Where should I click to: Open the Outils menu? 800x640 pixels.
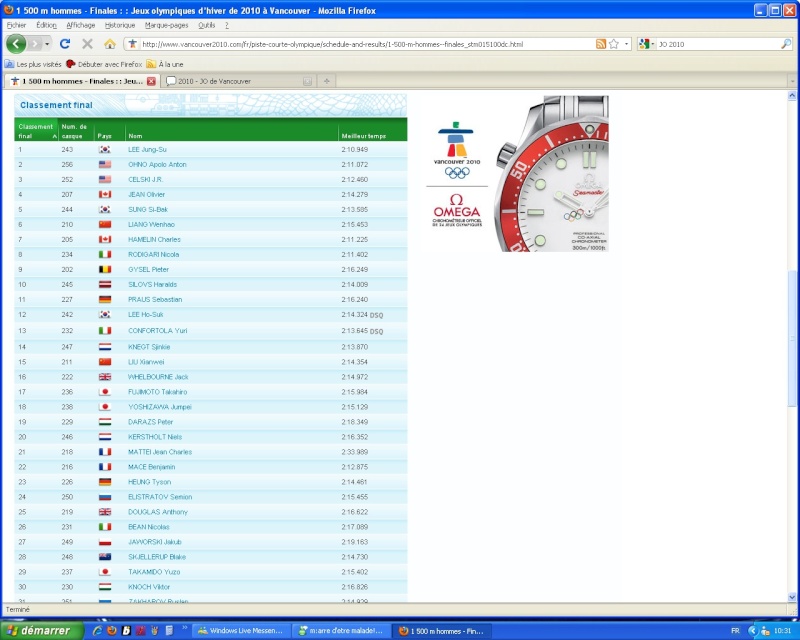[x=207, y=25]
